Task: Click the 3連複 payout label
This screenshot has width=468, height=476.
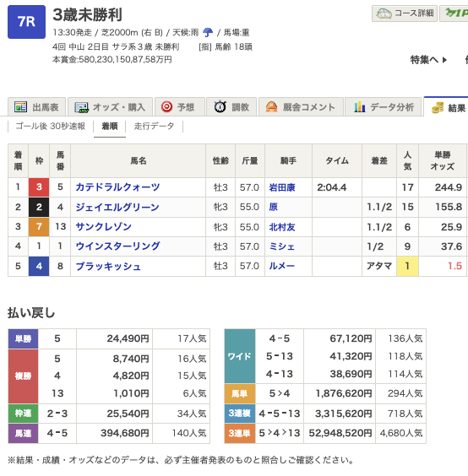Action: tap(239, 414)
